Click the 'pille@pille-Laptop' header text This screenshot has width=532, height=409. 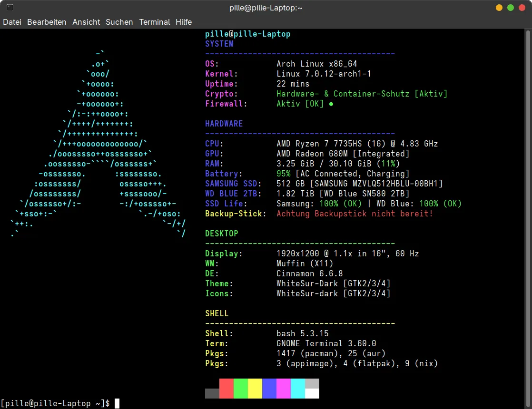247,34
